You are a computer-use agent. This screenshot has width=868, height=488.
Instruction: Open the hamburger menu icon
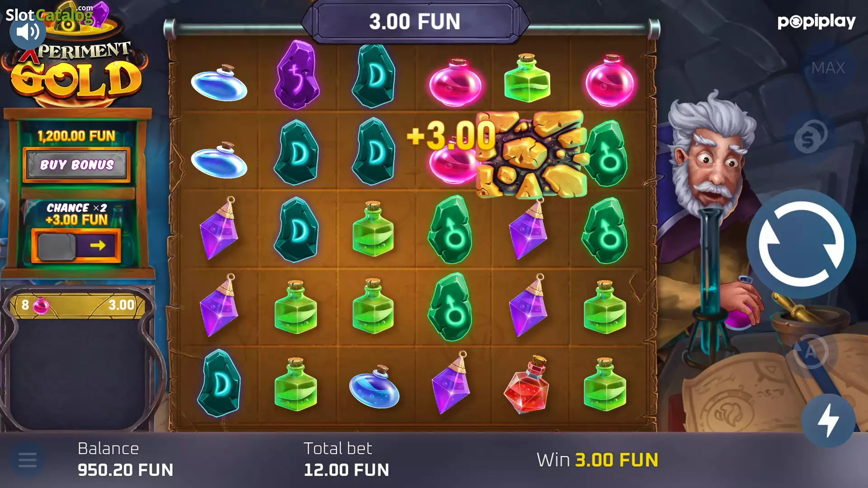(27, 460)
